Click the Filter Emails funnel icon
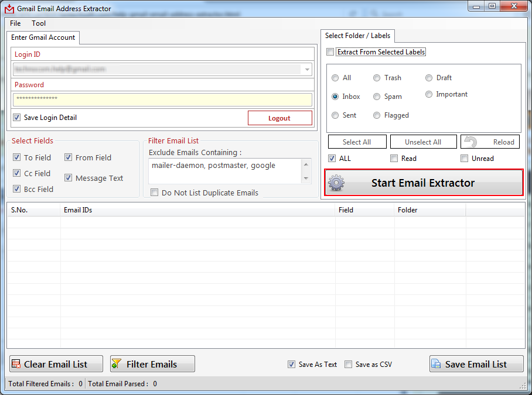This screenshot has height=395, width=532. pyautogui.click(x=116, y=364)
